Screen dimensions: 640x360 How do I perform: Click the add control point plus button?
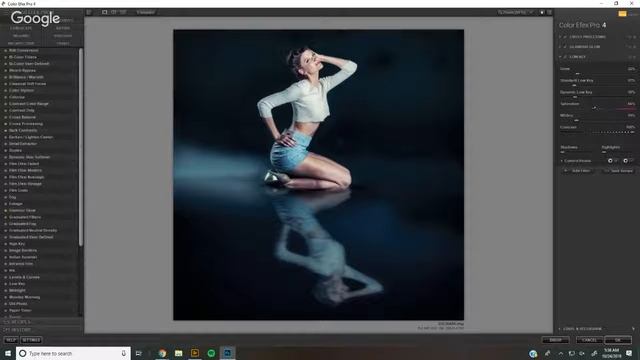[610, 161]
